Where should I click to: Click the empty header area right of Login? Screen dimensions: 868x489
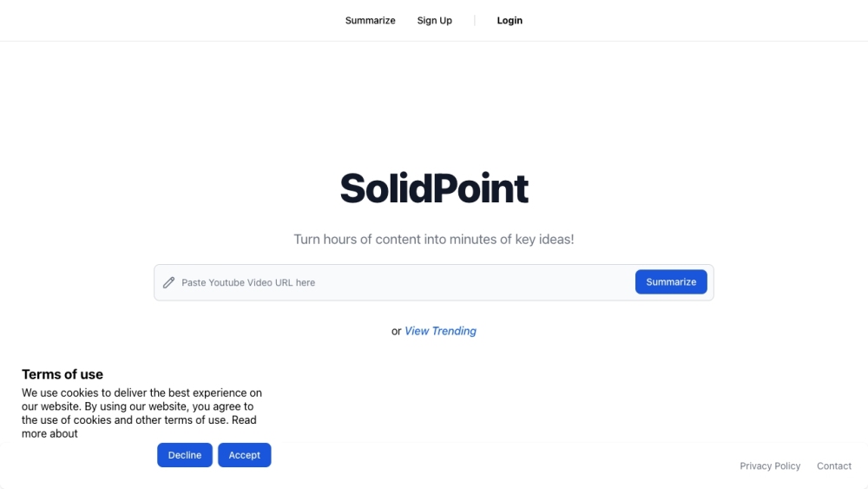694,21
